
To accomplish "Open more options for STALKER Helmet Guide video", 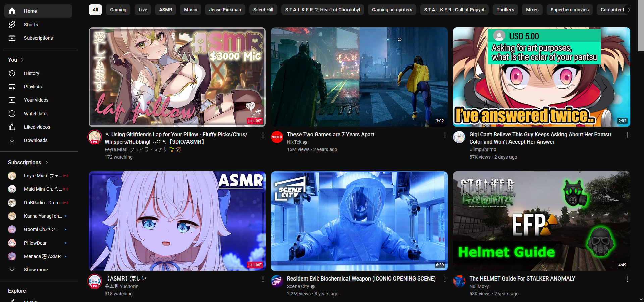I will [628, 279].
